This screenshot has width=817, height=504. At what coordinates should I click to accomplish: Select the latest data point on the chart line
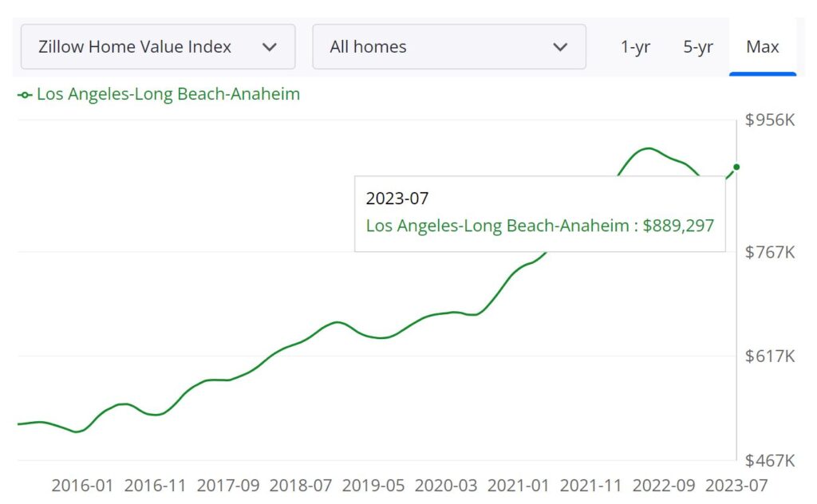pos(736,166)
